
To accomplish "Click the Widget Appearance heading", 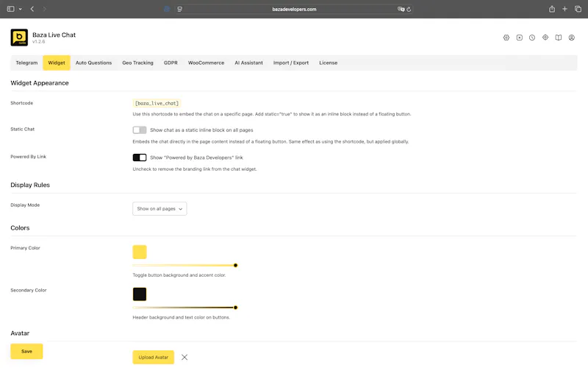I will 40,83.
